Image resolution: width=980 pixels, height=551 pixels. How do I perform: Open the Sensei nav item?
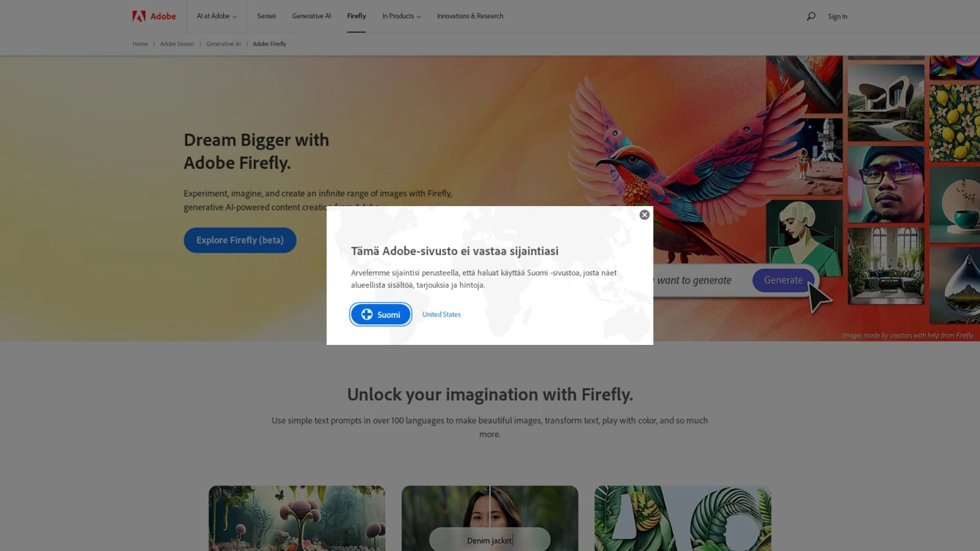[x=266, y=16]
